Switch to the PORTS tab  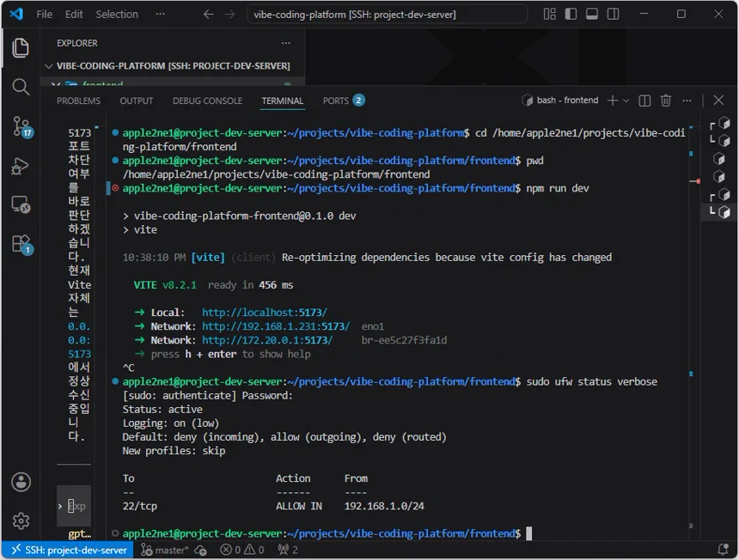click(344, 100)
